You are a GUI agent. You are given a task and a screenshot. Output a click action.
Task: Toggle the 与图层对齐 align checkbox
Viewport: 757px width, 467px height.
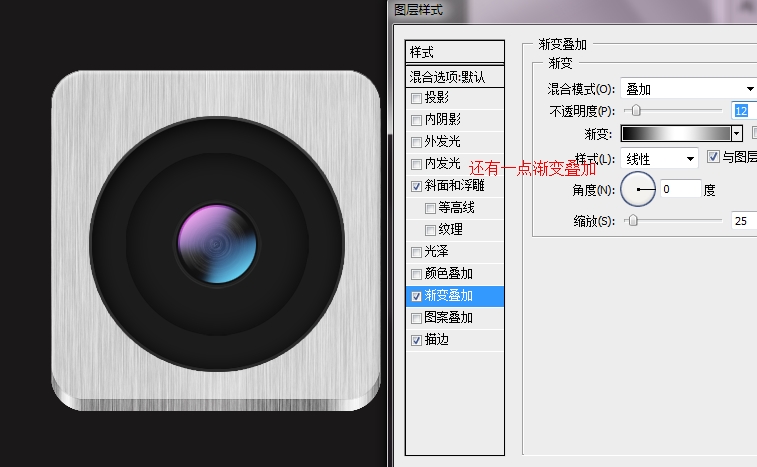point(713,157)
